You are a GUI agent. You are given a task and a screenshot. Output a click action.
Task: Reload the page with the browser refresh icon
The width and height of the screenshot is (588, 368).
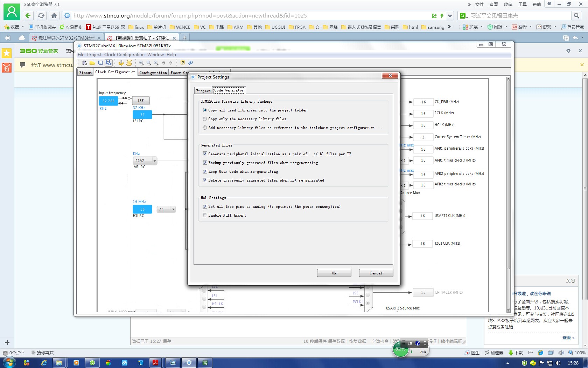pos(41,15)
